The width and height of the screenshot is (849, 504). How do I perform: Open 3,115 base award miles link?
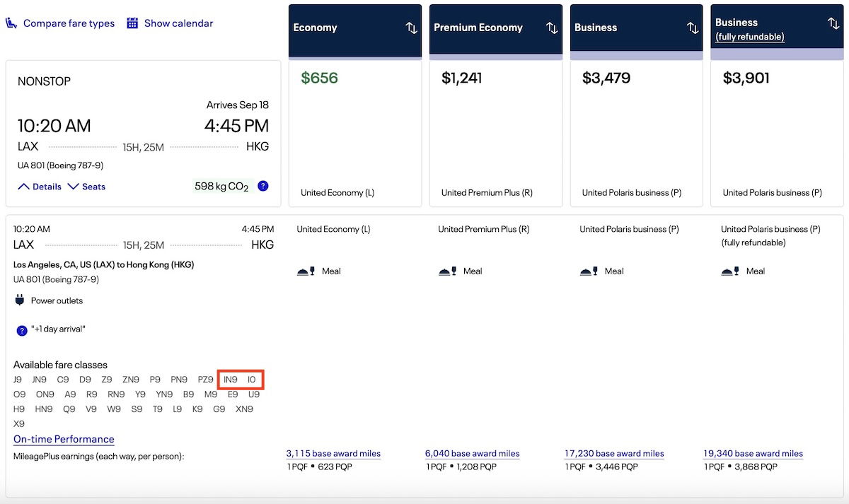click(x=333, y=454)
